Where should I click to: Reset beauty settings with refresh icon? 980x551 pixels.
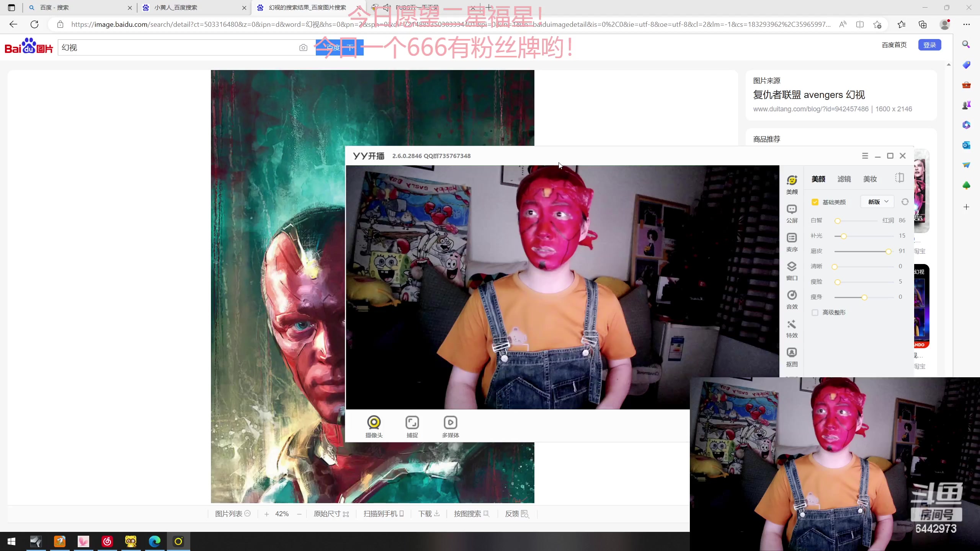click(905, 202)
